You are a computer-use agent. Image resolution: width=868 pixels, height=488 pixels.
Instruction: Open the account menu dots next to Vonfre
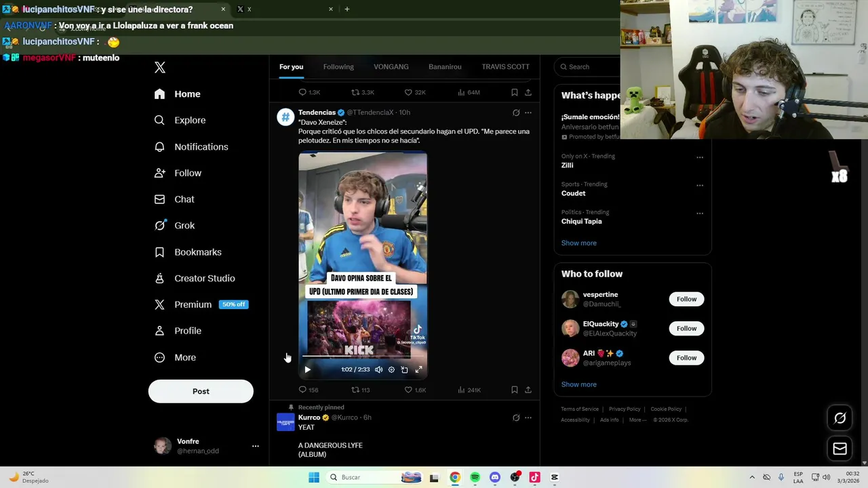tap(256, 446)
